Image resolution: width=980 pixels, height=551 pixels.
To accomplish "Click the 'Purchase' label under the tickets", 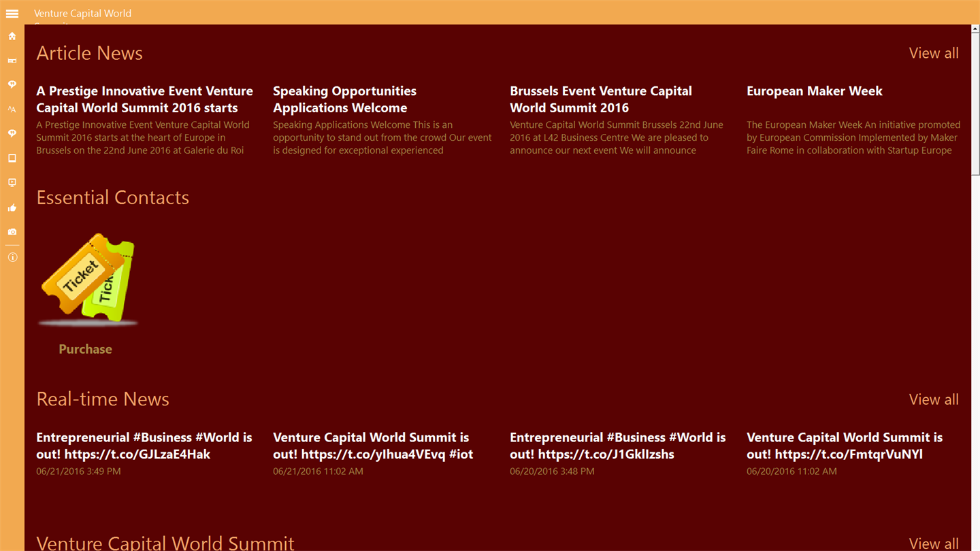I will coord(85,349).
